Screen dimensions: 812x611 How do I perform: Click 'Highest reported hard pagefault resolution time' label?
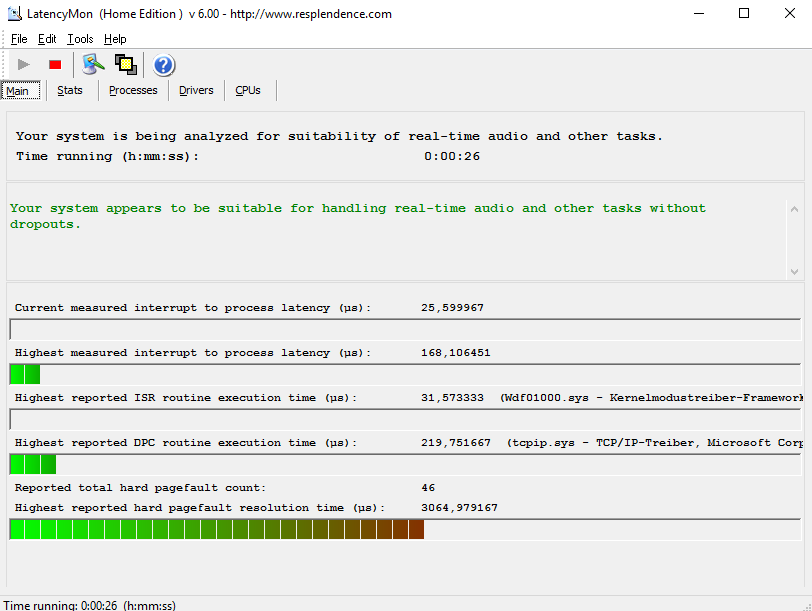coord(200,508)
